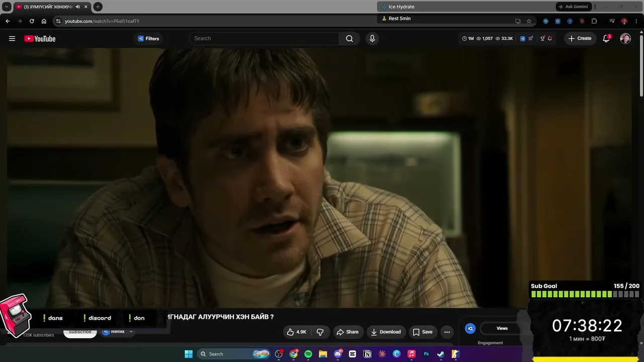Click the address bar URL youtube.com/watch
Image resolution: width=644 pixels, height=362 pixels.
pyautogui.click(x=102, y=21)
